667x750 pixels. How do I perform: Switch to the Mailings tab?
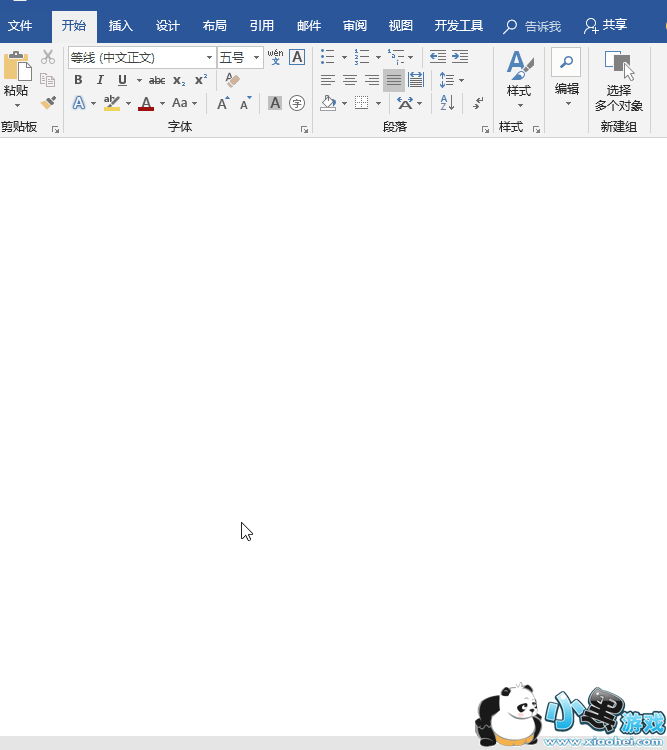(x=309, y=25)
